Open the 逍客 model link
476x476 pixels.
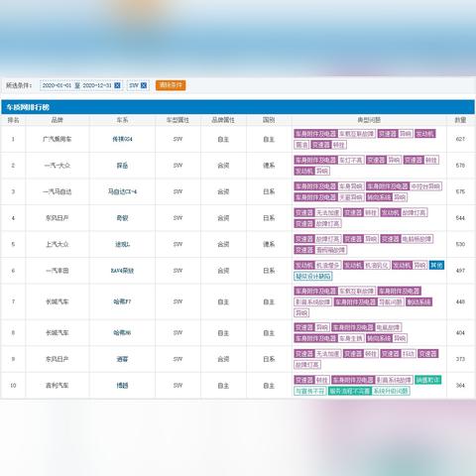(x=122, y=359)
